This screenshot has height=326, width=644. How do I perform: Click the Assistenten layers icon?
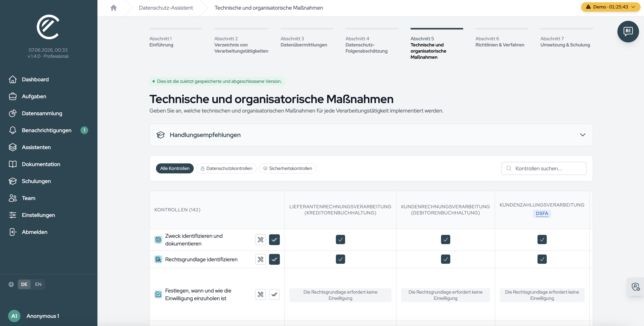(x=13, y=147)
